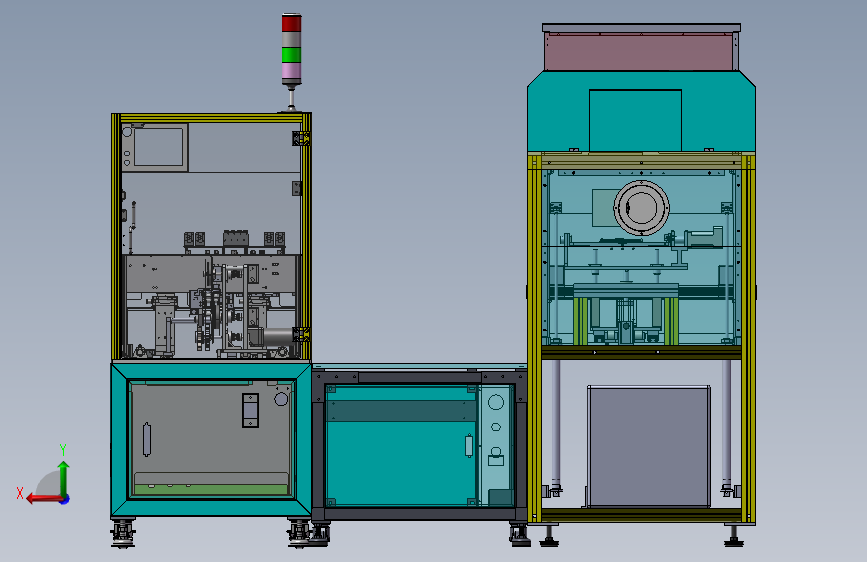Select the left gray support column under right machine
867x562 pixels.
pyautogui.click(x=556, y=422)
